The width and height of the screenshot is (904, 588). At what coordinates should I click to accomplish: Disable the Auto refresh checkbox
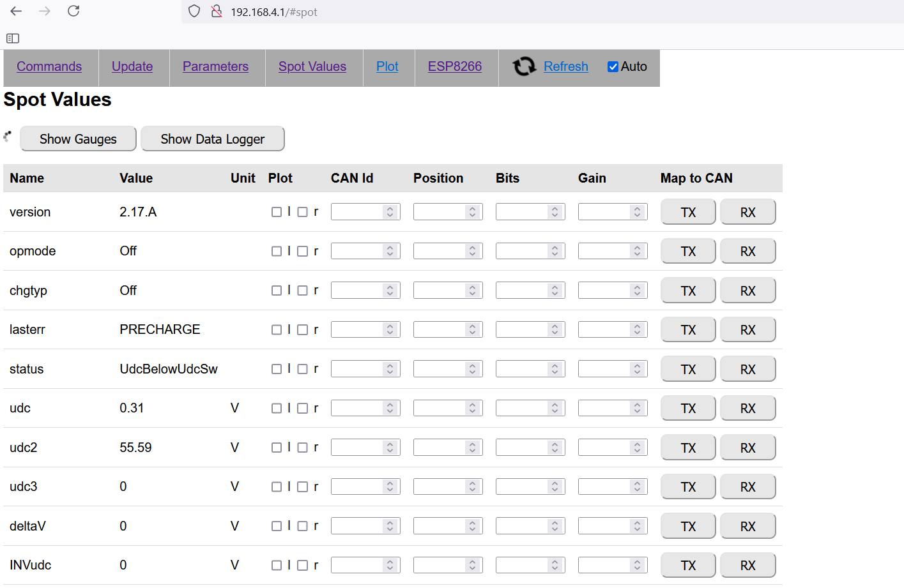click(x=613, y=67)
